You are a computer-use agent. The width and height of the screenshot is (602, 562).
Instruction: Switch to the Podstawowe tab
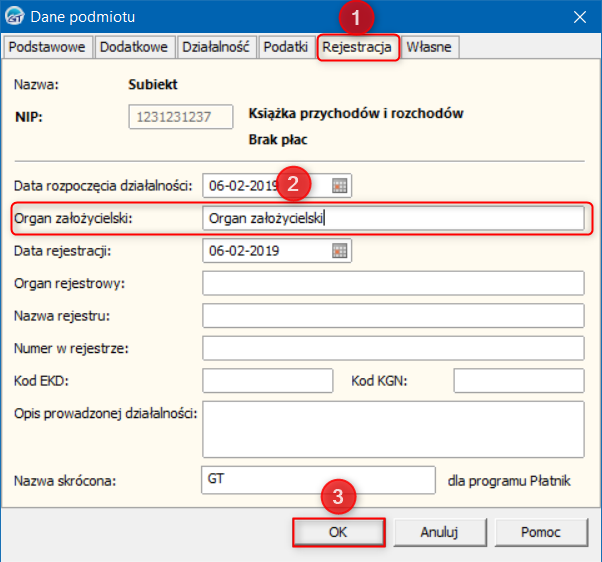pyautogui.click(x=47, y=47)
